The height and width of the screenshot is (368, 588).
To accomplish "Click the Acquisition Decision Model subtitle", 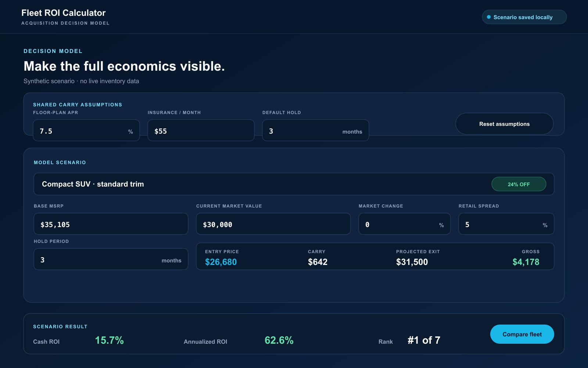I will pyautogui.click(x=65, y=23).
